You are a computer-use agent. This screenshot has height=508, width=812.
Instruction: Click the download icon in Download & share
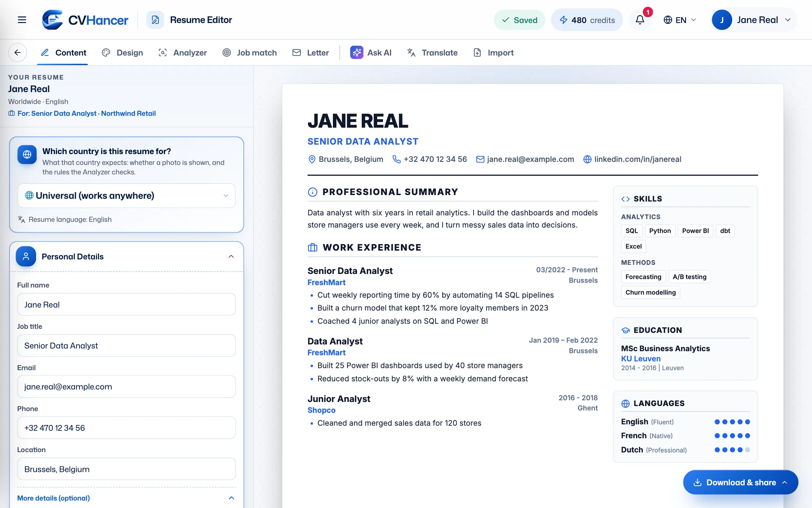pyautogui.click(x=697, y=482)
